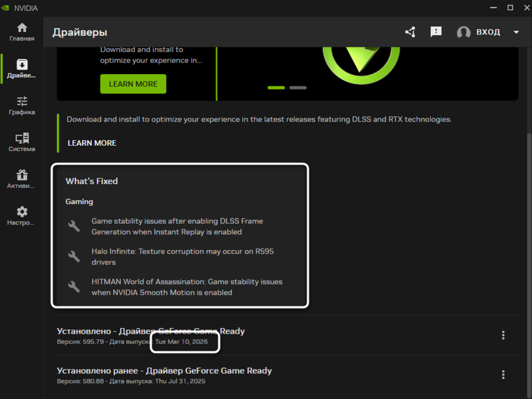Click the wrench icon beside HITMAN fix

click(x=74, y=286)
